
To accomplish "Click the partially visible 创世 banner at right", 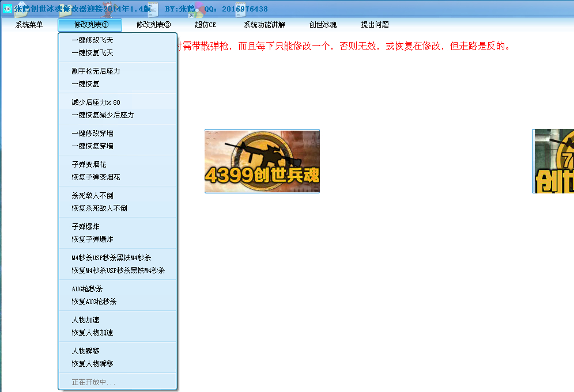I will tap(553, 161).
